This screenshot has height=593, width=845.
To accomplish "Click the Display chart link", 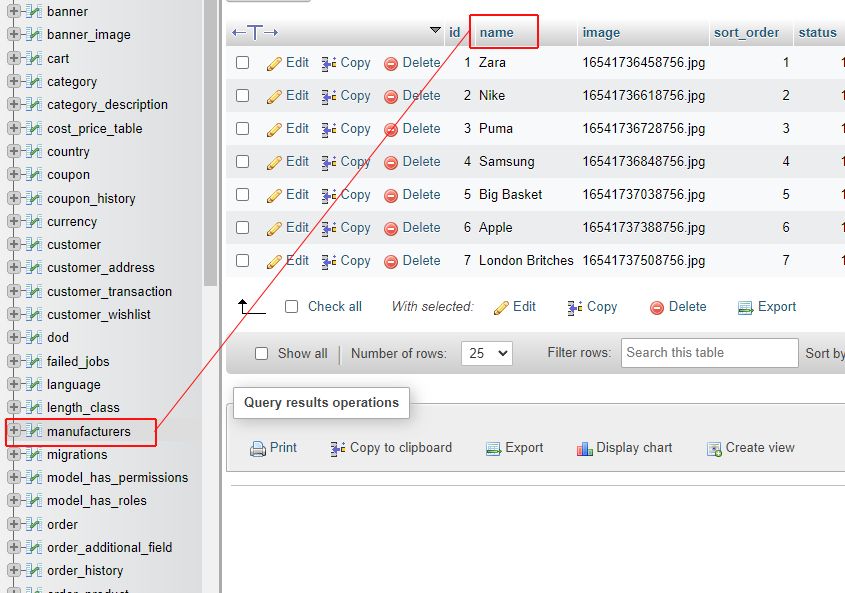I will click(x=634, y=448).
